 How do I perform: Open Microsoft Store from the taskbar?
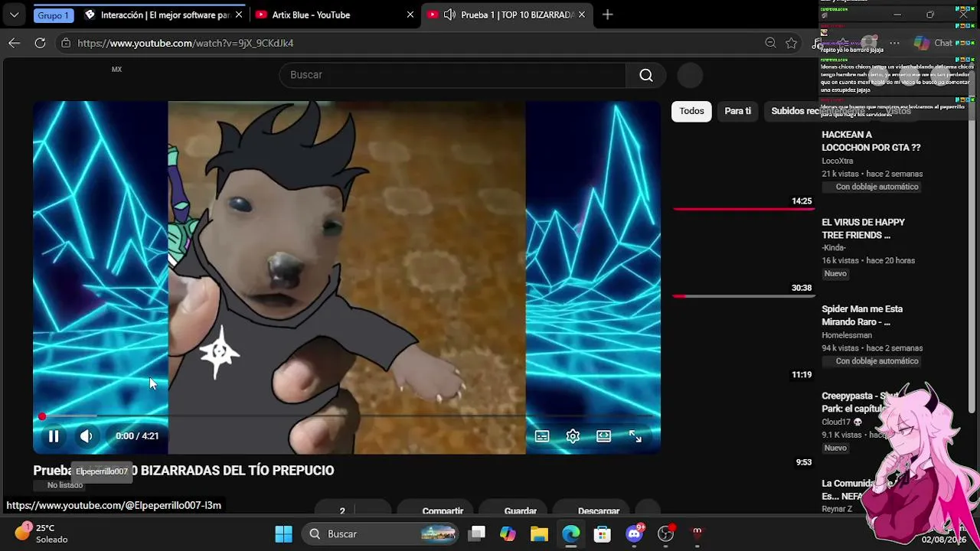click(x=603, y=534)
